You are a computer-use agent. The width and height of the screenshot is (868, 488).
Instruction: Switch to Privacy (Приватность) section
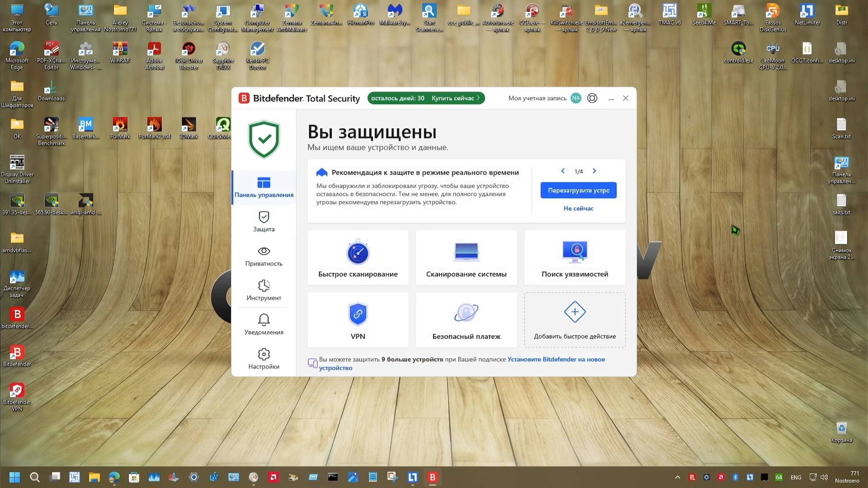coord(264,256)
